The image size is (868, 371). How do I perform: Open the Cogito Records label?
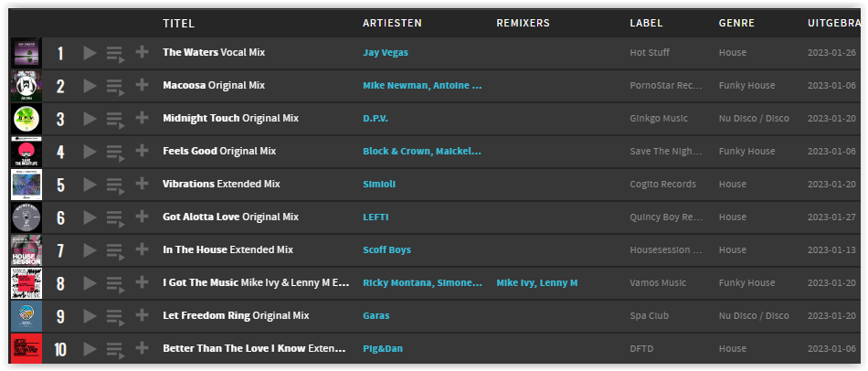[662, 184]
